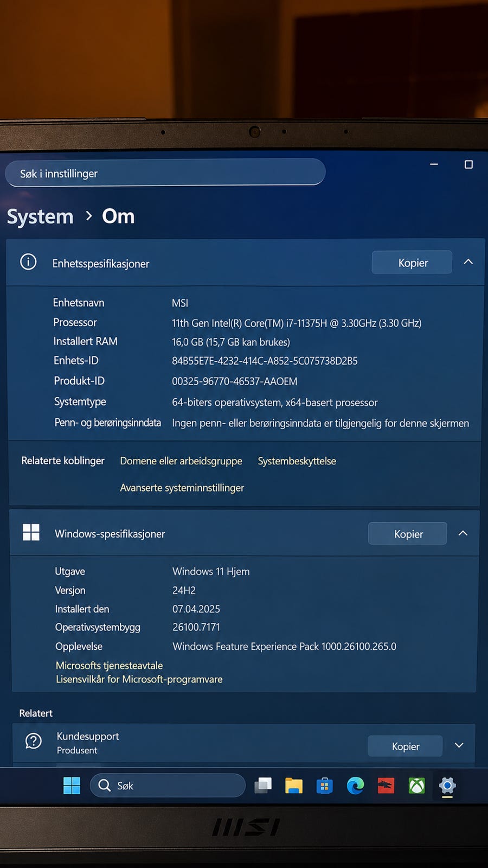The height and width of the screenshot is (868, 488).
Task: Copy Kundesupport info with Kopier
Action: [405, 746]
